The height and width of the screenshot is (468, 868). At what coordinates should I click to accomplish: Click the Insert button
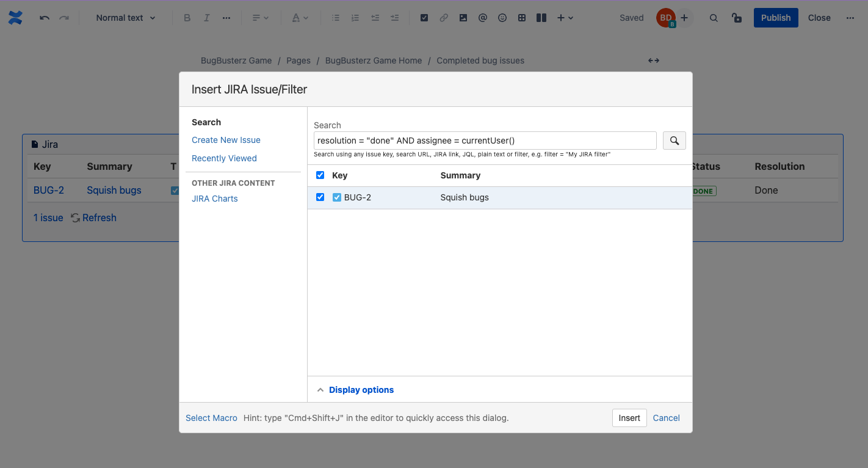[629, 418]
